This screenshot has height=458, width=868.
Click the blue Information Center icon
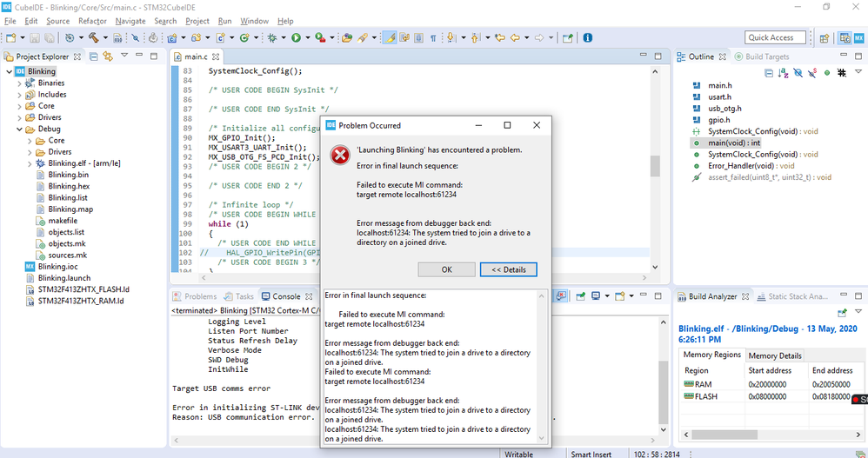coord(587,37)
